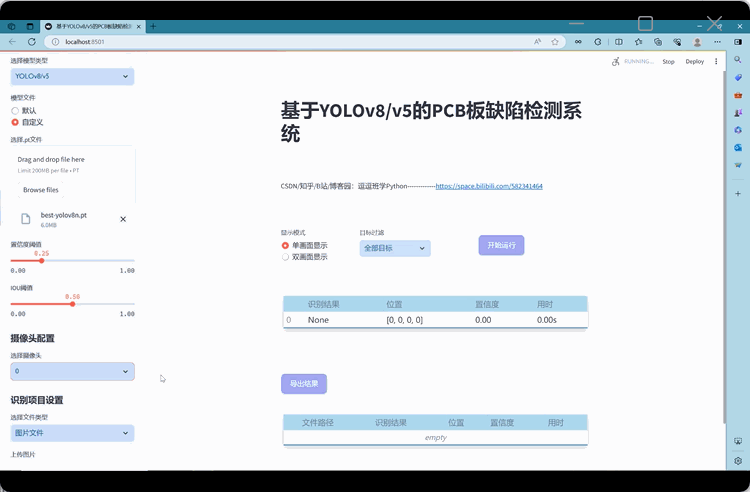Click the None result cell
This screenshot has height=492, width=750.
318,320
